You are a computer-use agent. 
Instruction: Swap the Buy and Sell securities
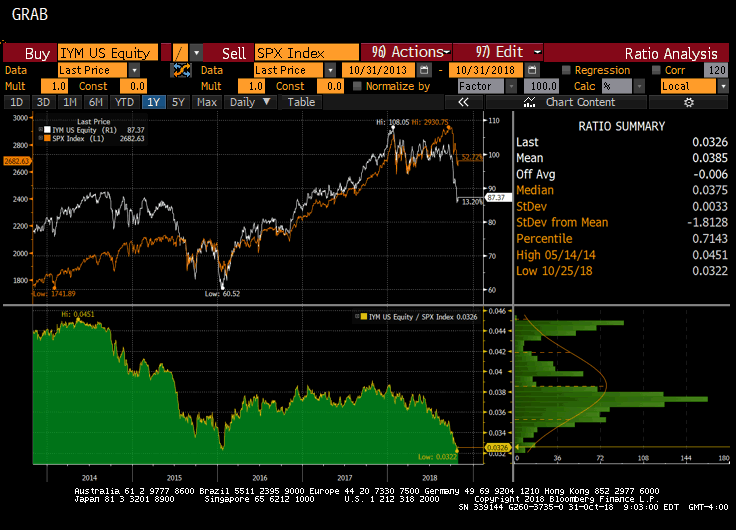[x=182, y=70]
